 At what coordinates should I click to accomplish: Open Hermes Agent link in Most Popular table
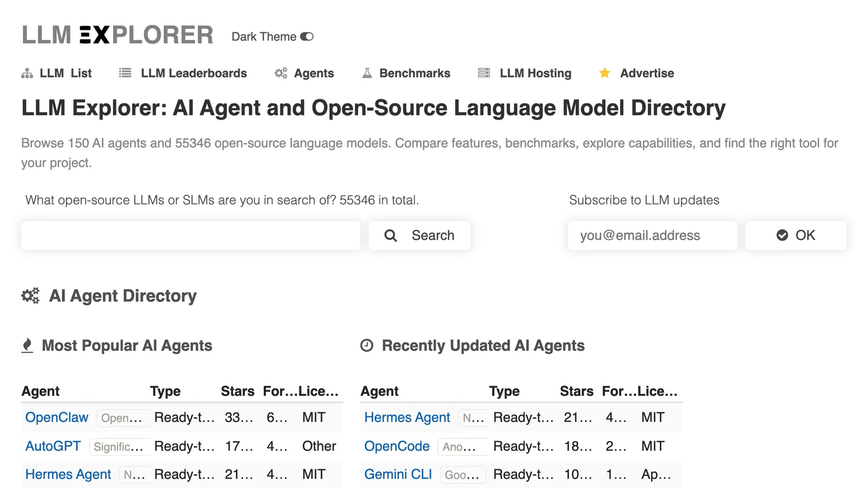68,474
